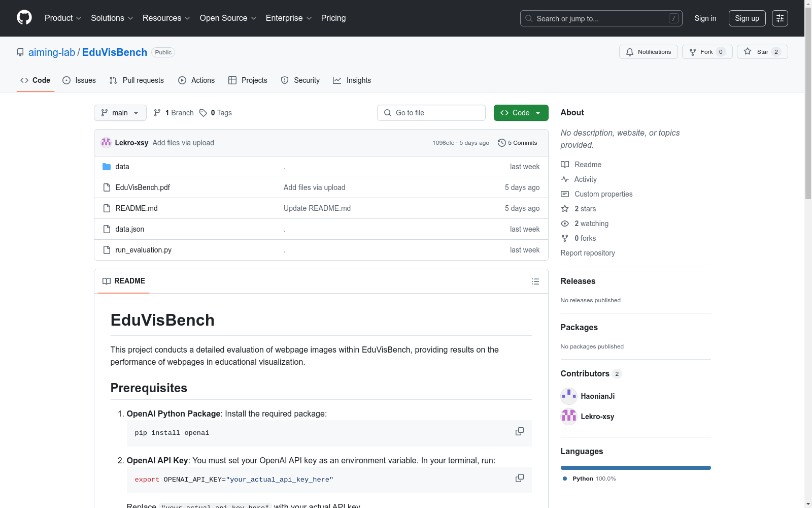Open the data.json file name
This screenshot has width=812, height=508.
(130, 229)
